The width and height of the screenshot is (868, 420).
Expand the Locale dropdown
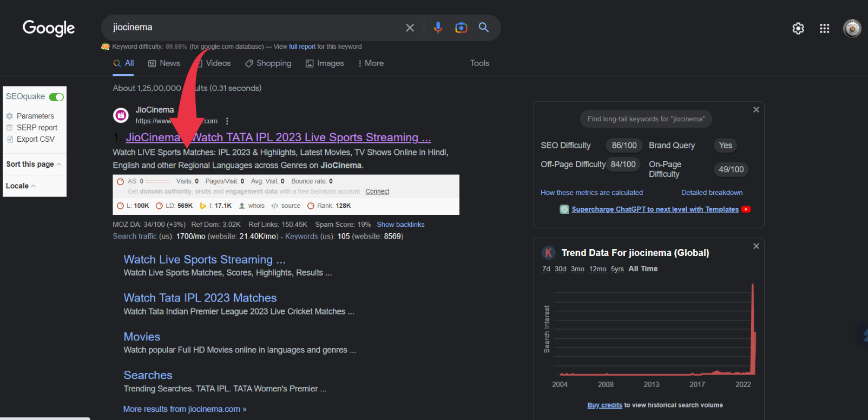click(x=21, y=186)
